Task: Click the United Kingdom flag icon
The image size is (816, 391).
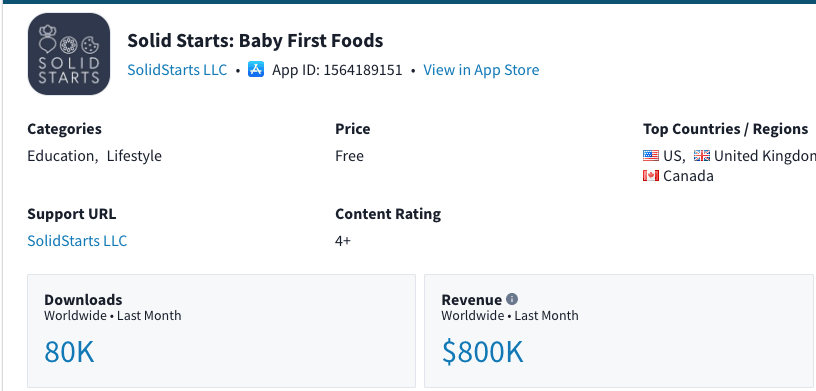Action: tap(702, 156)
